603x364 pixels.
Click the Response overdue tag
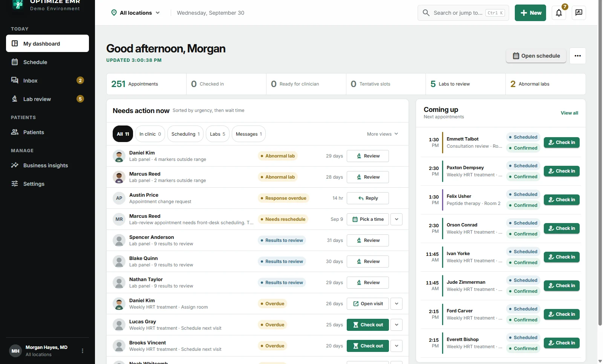(x=283, y=198)
